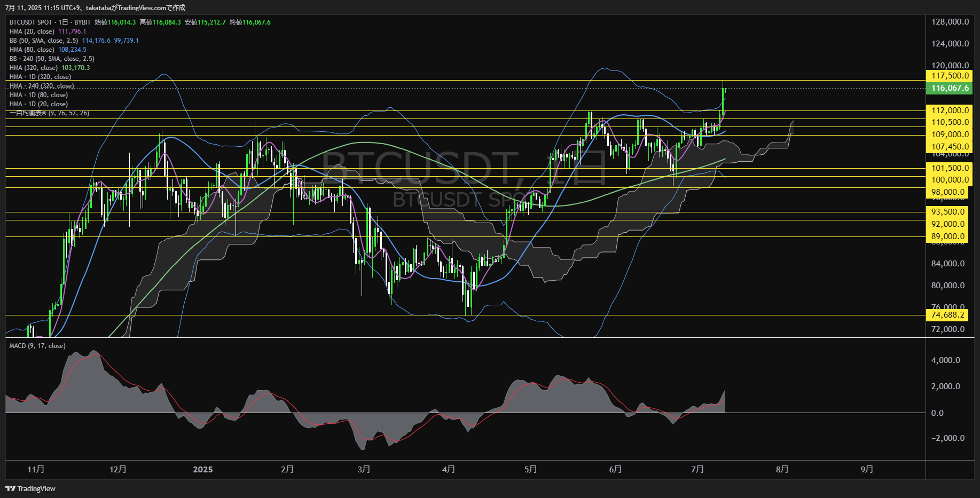Screen dimensions: 980x498
Task: Click the green current price label 116,067.6
Action: (x=950, y=88)
